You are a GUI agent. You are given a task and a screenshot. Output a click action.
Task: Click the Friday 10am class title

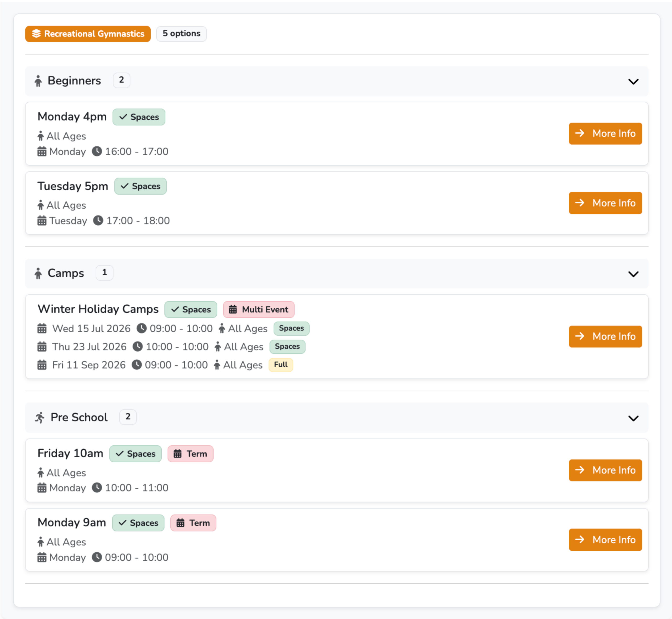click(70, 453)
